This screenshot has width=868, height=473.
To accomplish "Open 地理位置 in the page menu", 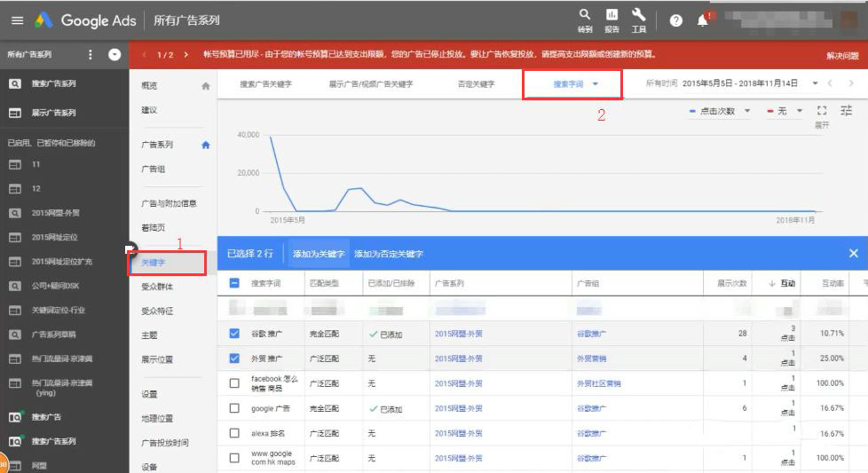I will (x=157, y=418).
